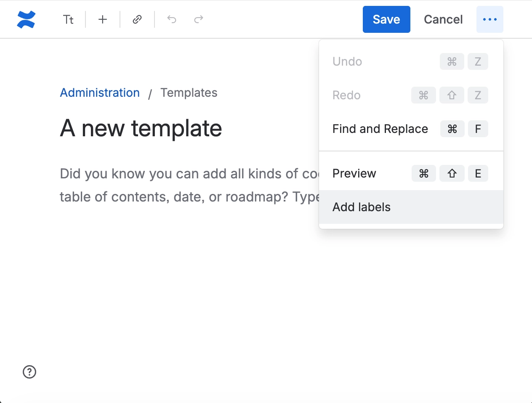Save the template
The height and width of the screenshot is (403, 532).
click(x=386, y=19)
